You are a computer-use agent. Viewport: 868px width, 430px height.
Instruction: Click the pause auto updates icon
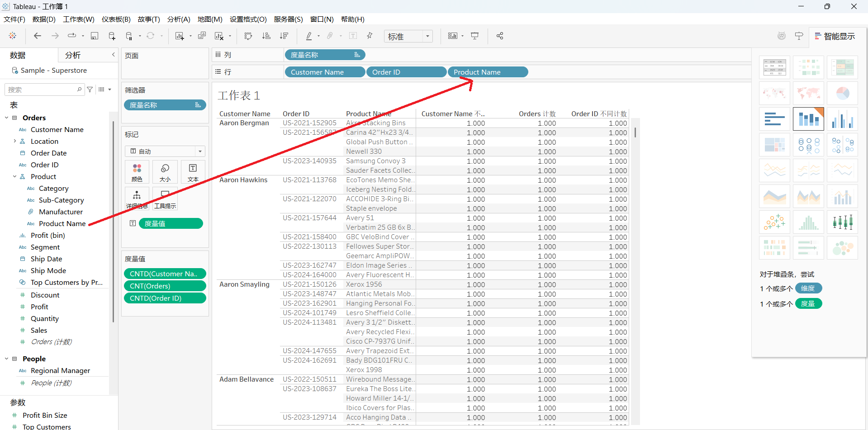coord(129,36)
